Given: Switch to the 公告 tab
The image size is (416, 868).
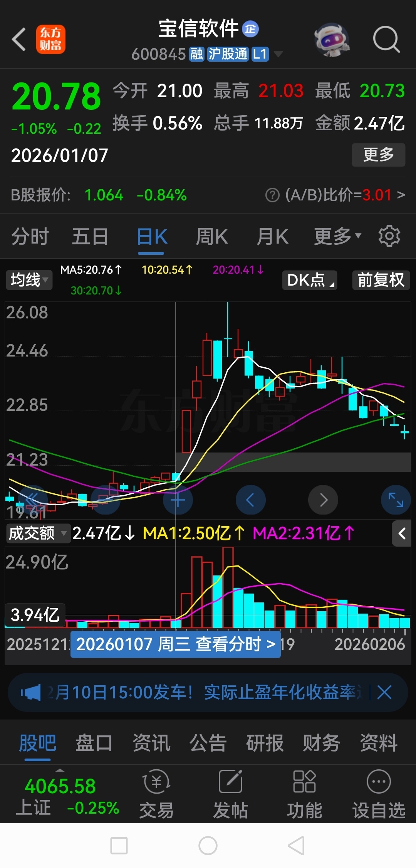Looking at the screenshot, I should [208, 743].
